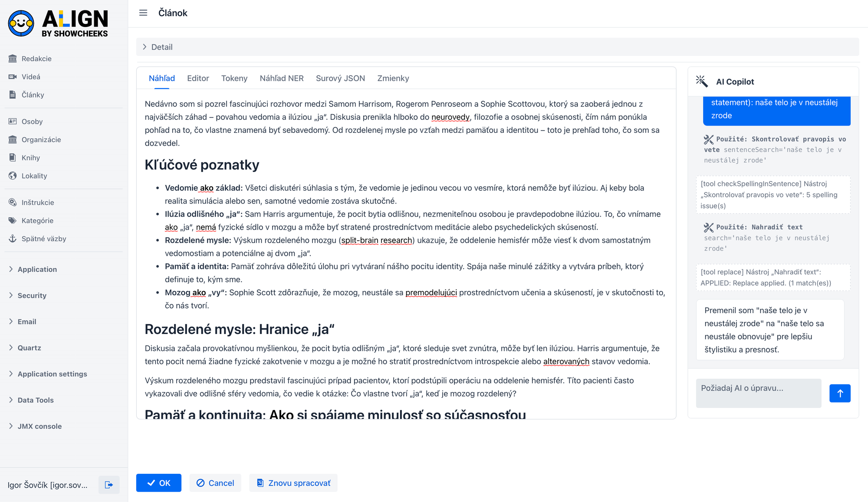The image size is (868, 502).
Task: Click the Lokality globe icon
Action: click(x=13, y=176)
